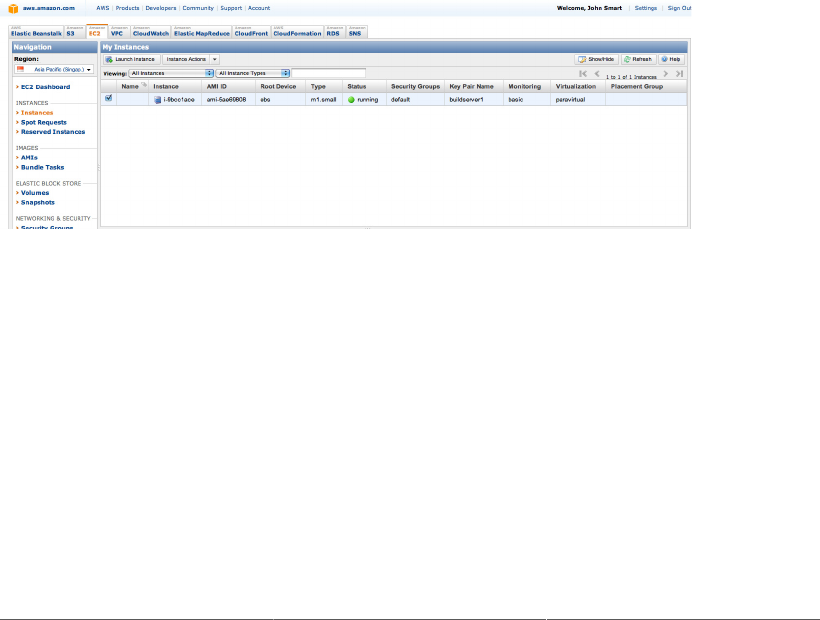Open the Developers top menu link
This screenshot has height=620, width=820.
[x=161, y=8]
